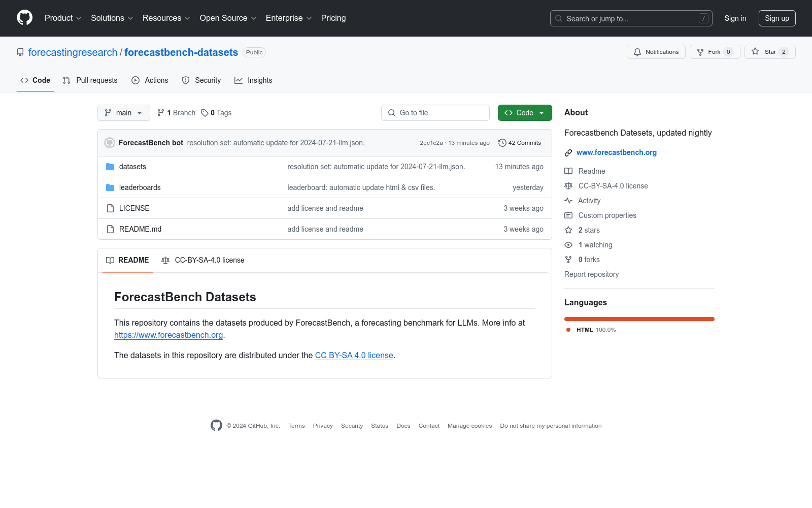Click the eye icon beside 1 watching
Screen dimensions: 812x508
click(x=568, y=245)
